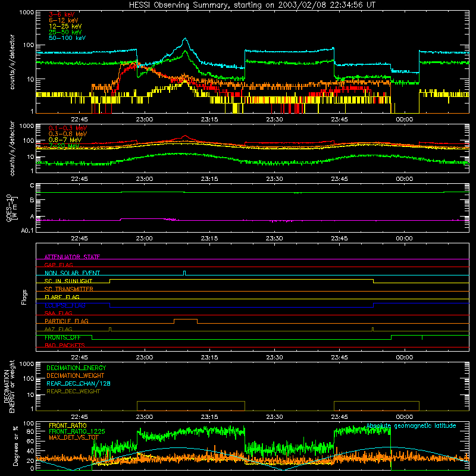Click the REAR_DEC_CHAN/128 legend label
Screen dimensions: 476x476
point(79,384)
